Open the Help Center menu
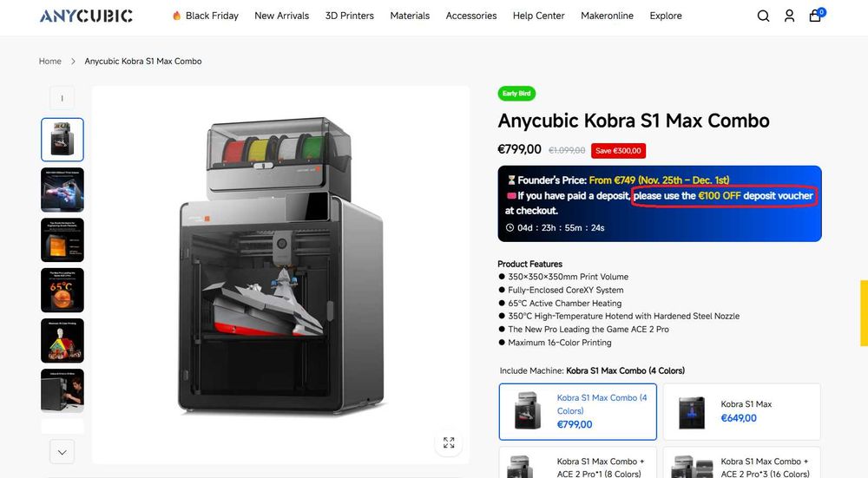 click(539, 16)
